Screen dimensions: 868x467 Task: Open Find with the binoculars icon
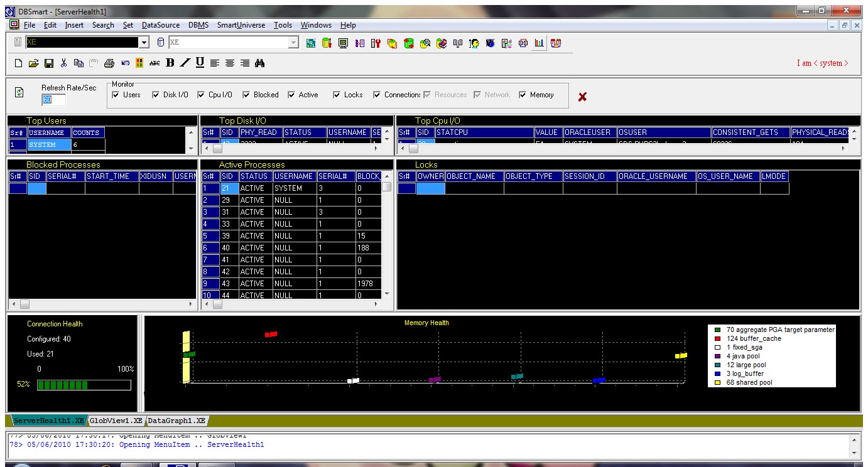coord(260,63)
